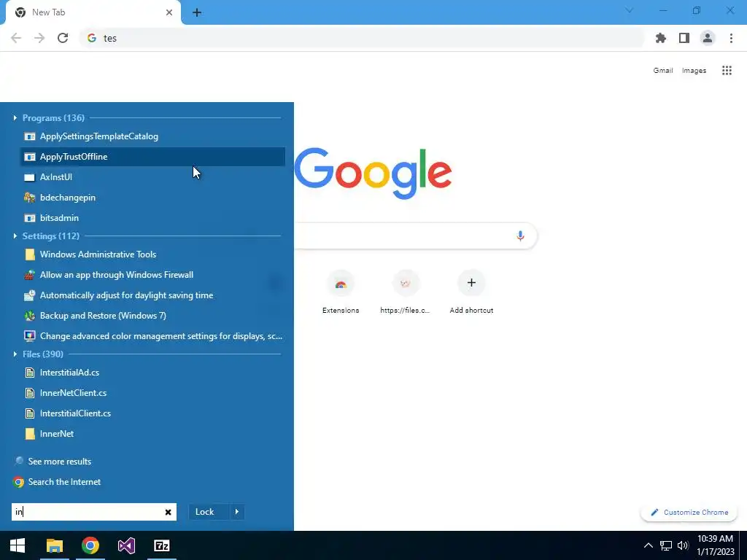This screenshot has width=747, height=560.
Task: Open Automatically adjust for daylight saving time
Action: [152, 295]
